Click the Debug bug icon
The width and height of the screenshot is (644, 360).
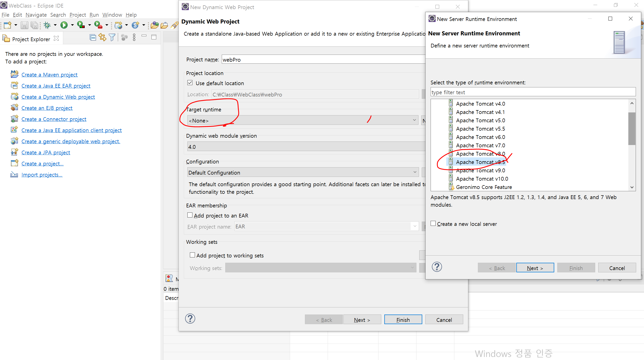point(47,25)
